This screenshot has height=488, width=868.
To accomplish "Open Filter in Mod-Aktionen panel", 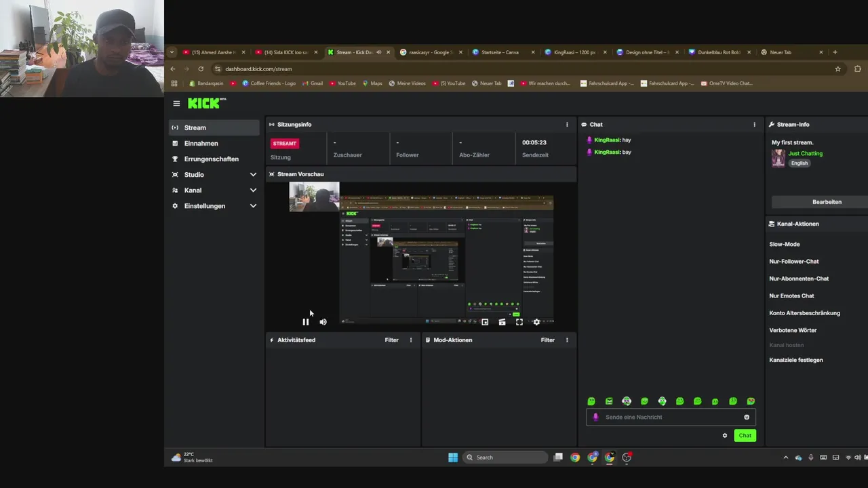I will click(x=548, y=340).
